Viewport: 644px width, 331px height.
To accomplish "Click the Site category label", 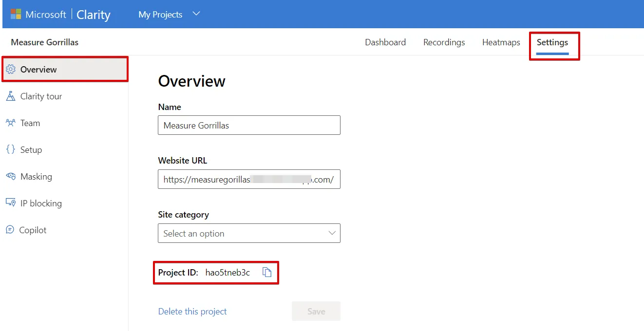I will (184, 215).
